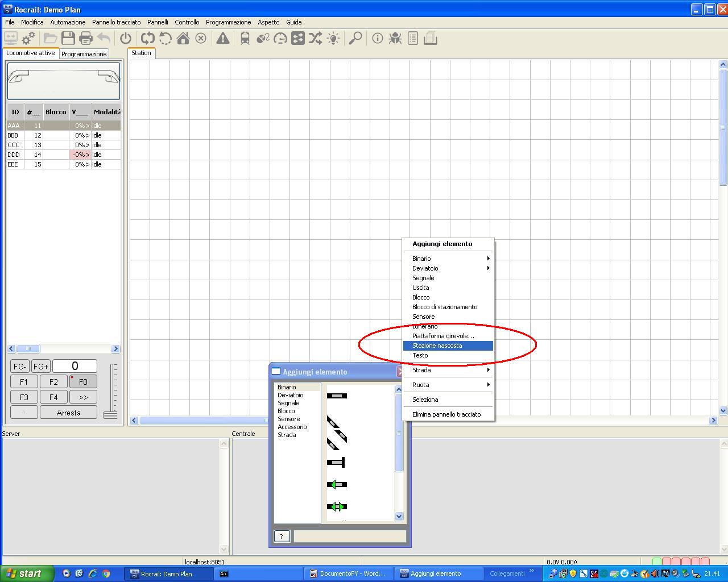Click the locomotive image thumbnail

pos(64,81)
